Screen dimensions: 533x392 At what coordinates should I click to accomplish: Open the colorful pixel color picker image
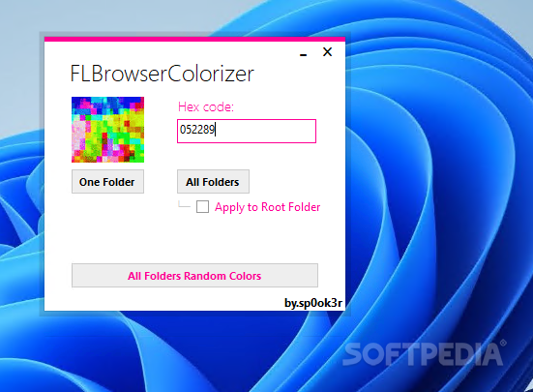(107, 130)
